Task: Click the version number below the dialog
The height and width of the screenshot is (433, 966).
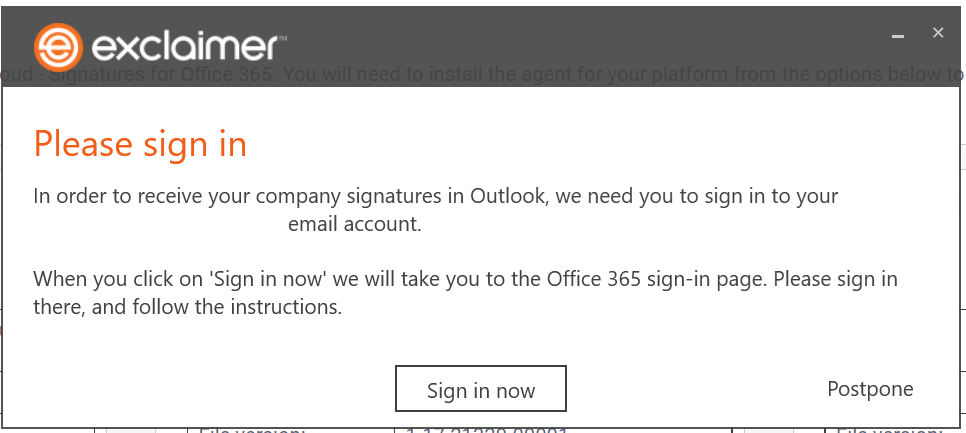Action: click(x=487, y=430)
